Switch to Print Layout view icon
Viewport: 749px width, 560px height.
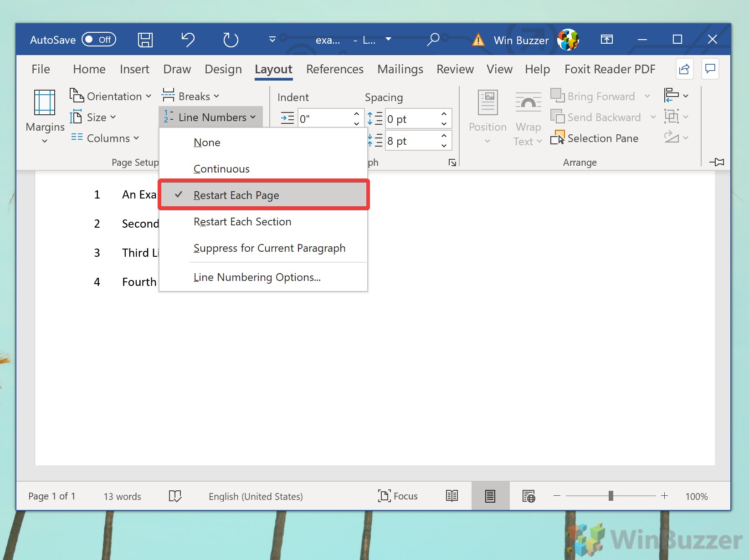(x=490, y=496)
